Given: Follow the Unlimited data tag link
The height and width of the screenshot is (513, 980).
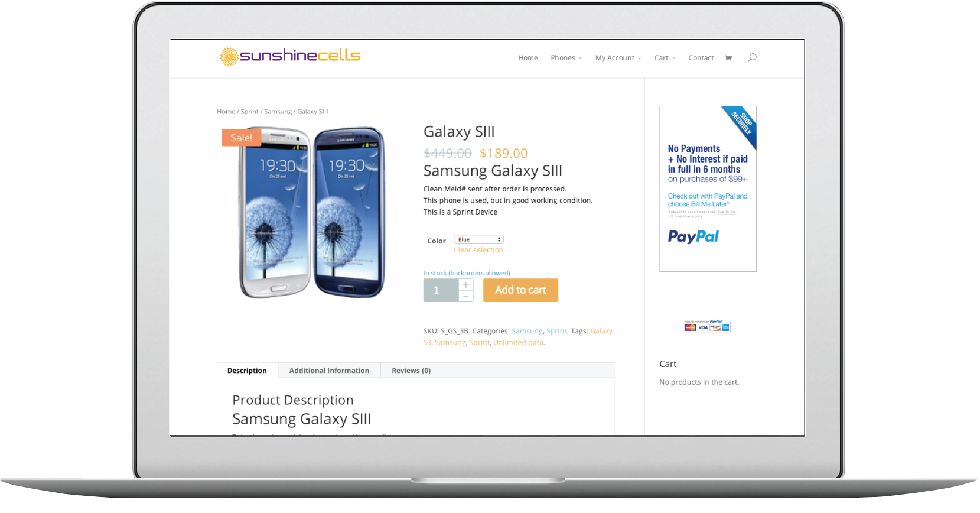Looking at the screenshot, I should 518,343.
